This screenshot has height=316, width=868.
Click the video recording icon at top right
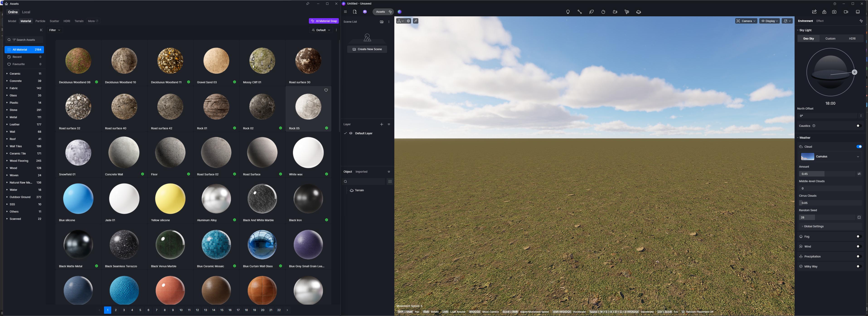coord(846,12)
